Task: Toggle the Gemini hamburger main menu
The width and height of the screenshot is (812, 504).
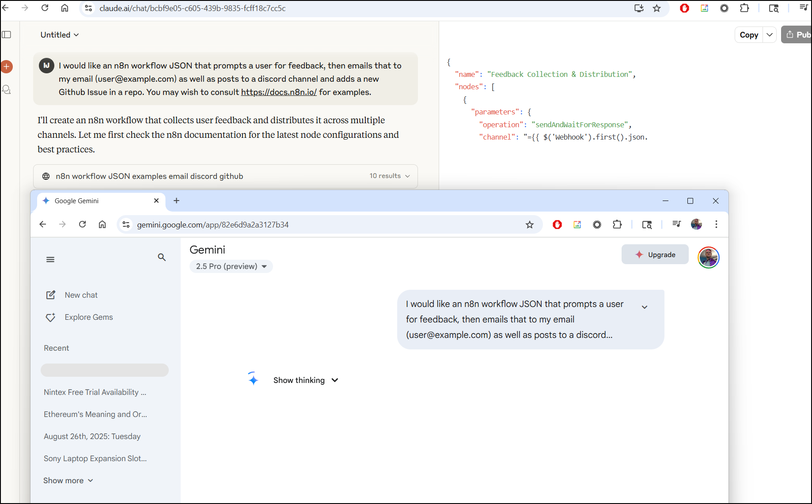Action: (50, 259)
